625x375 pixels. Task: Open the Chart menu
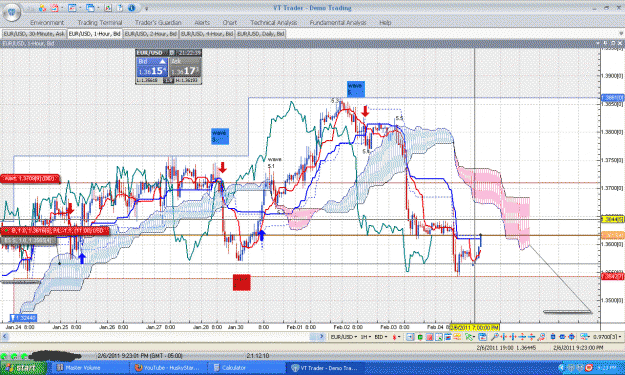[230, 23]
